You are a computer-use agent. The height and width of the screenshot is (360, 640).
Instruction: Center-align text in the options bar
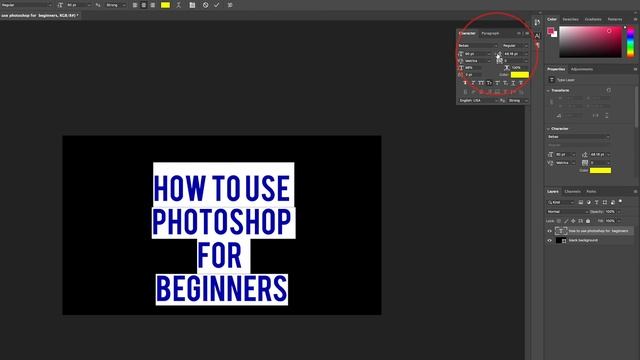tap(144, 5)
